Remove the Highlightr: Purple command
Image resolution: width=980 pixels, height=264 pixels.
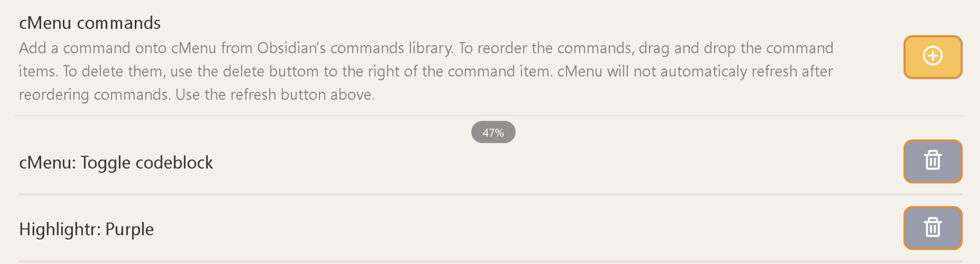point(932,228)
